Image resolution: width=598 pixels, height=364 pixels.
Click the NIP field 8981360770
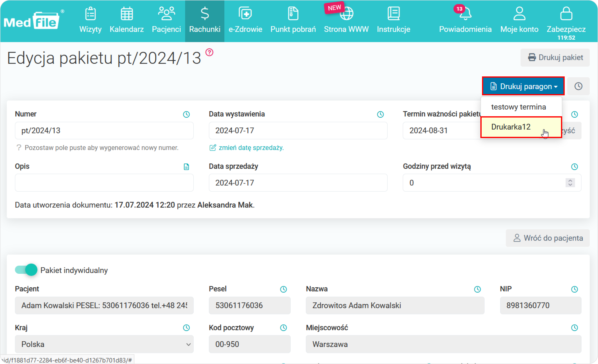pyautogui.click(x=540, y=305)
